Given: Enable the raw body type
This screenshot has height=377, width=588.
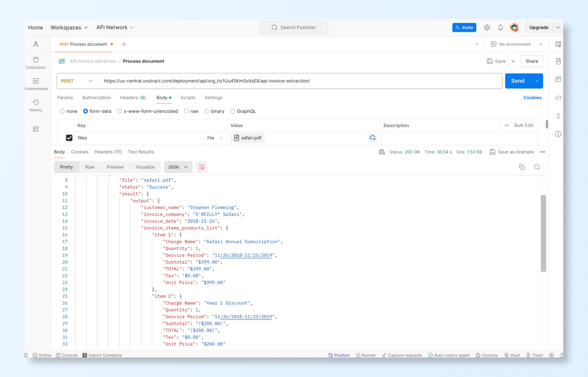Looking at the screenshot, I should pyautogui.click(x=186, y=111).
